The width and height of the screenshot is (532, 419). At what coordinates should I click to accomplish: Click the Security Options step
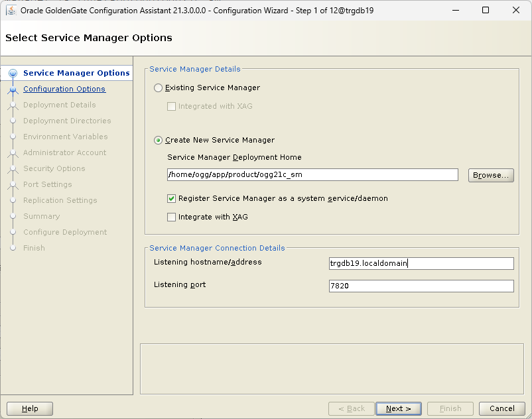(x=54, y=168)
